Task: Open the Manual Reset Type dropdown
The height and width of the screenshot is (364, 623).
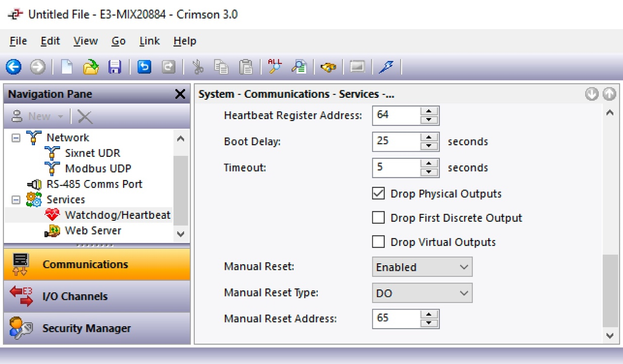Action: tap(422, 293)
